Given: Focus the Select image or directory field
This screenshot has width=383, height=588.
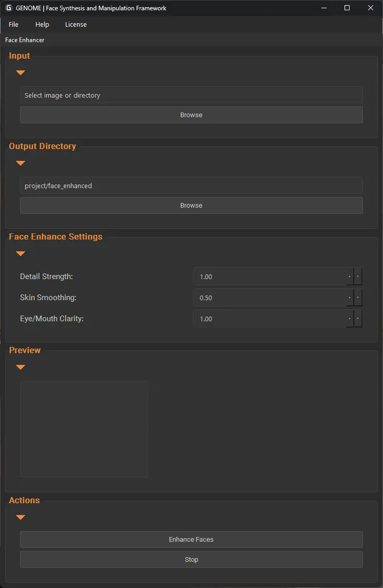Looking at the screenshot, I should (191, 95).
